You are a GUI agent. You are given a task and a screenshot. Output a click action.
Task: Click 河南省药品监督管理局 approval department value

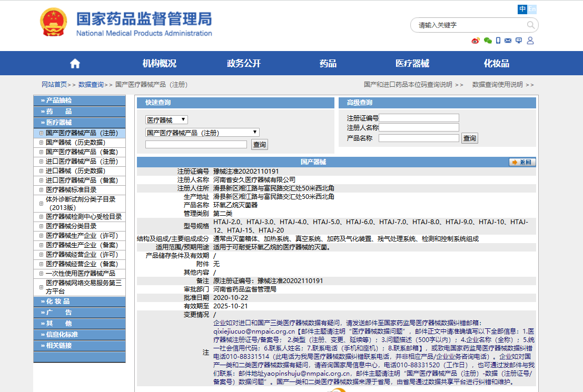point(245,289)
